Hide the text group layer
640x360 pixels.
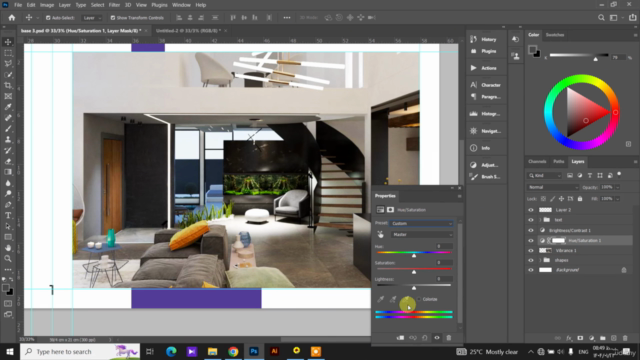(531, 220)
